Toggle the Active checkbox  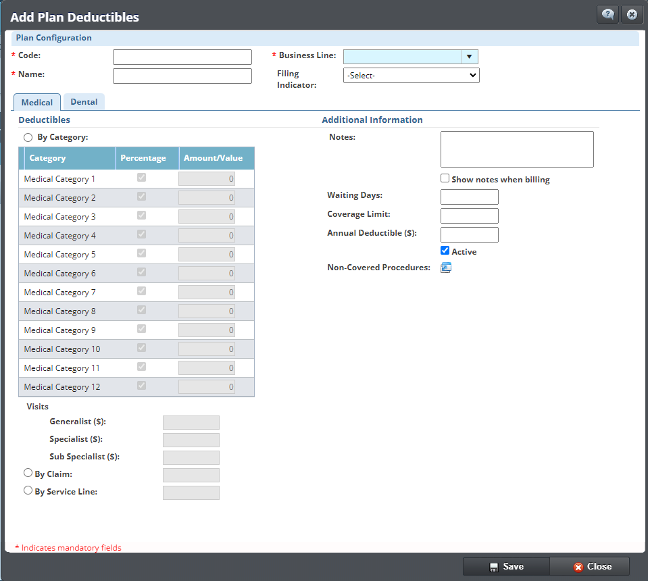[x=445, y=251]
